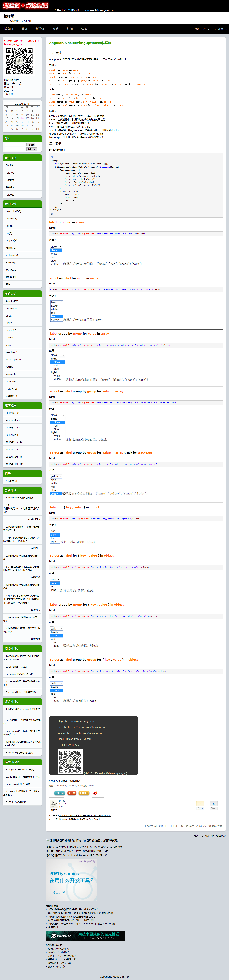Open the JIGUANG 极光推送 banner ad
Viewport: 229px width, 980px height.
(86, 936)
